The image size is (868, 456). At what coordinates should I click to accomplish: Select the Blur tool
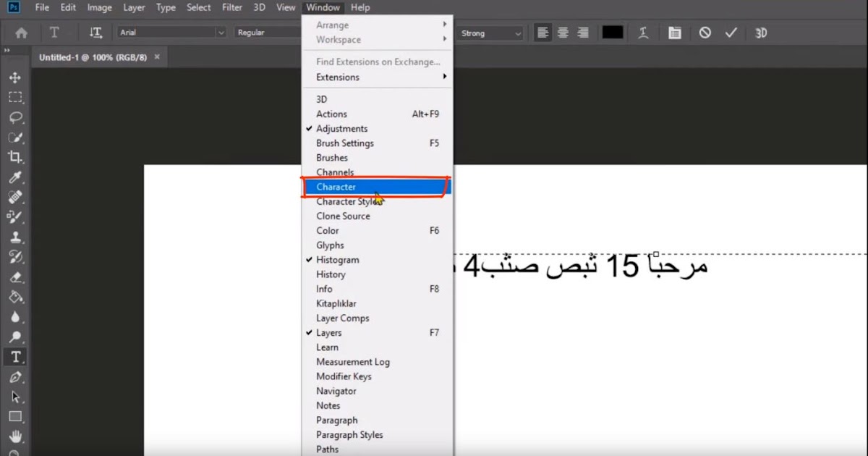[15, 316]
